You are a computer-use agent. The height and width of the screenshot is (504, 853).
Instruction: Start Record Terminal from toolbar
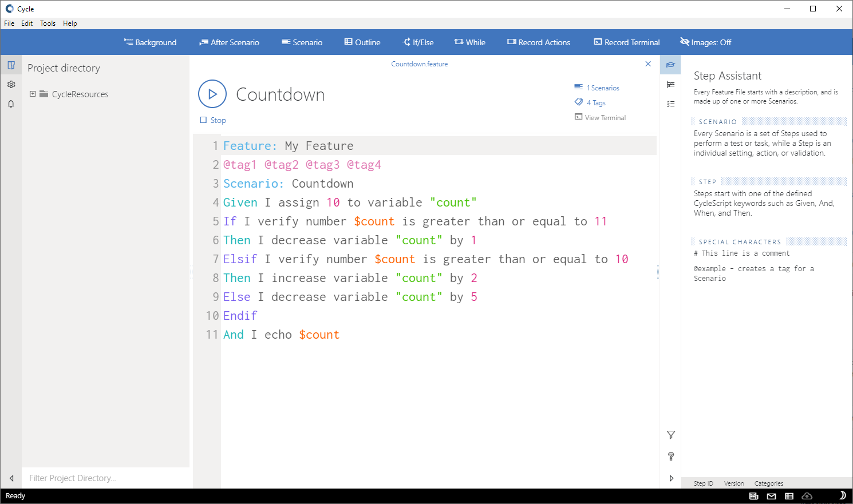[x=626, y=42]
